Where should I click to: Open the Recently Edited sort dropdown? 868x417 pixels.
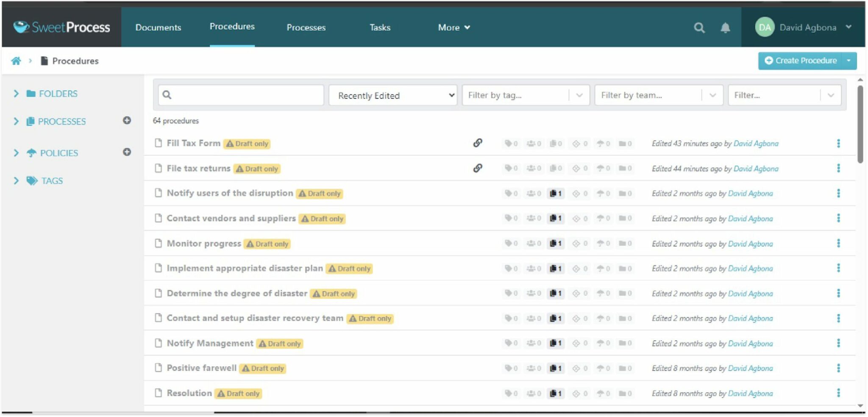pos(393,95)
